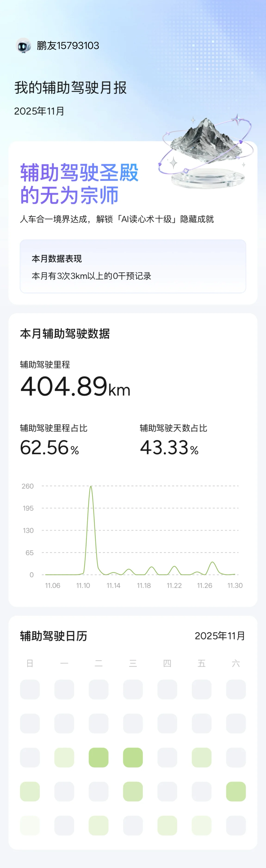Select fourth-row Saturday green calendar cell

(x=236, y=792)
